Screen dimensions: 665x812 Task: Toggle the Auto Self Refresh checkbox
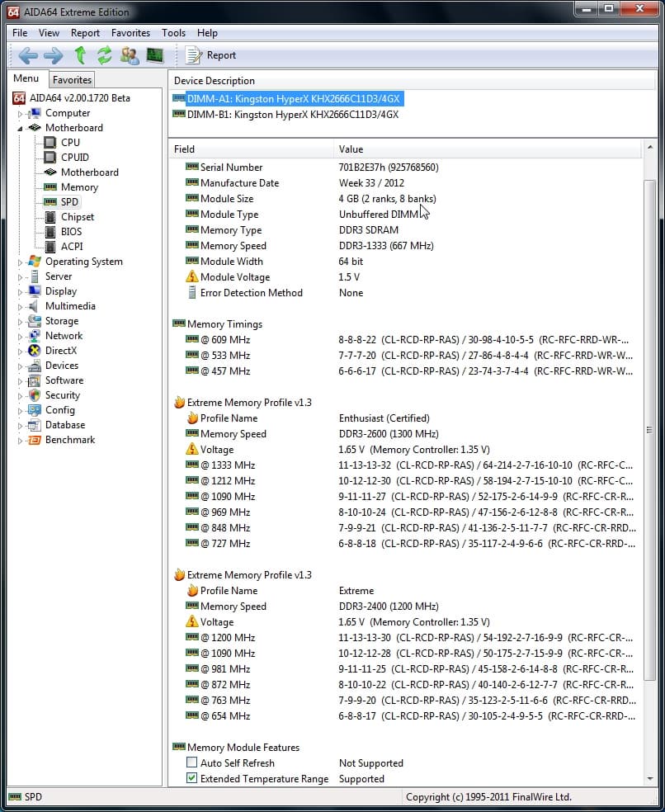click(x=191, y=762)
